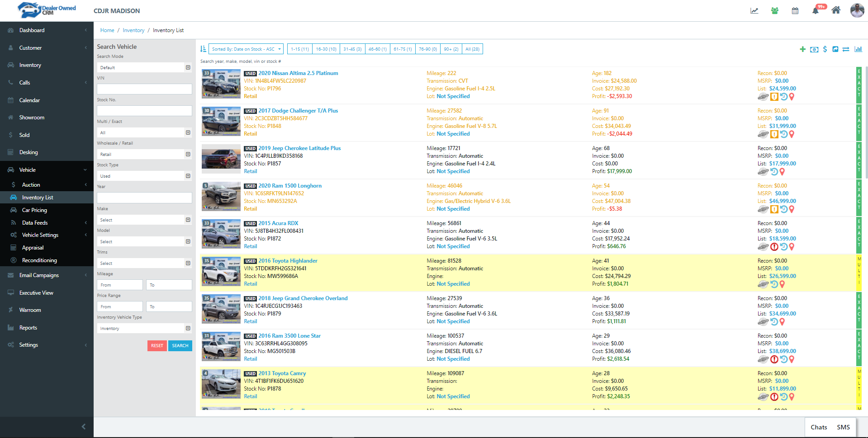Select the 16-30 (10) age tab
This screenshot has width=868, height=438.
326,49
